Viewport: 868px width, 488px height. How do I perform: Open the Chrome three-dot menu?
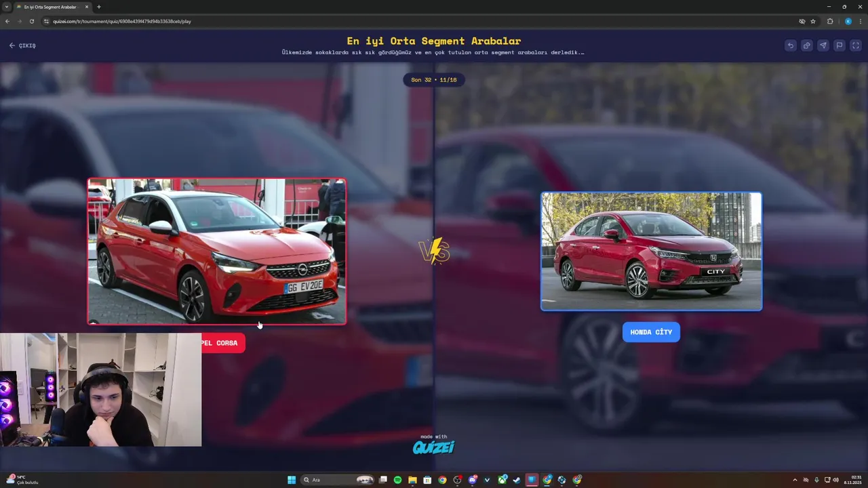click(860, 21)
